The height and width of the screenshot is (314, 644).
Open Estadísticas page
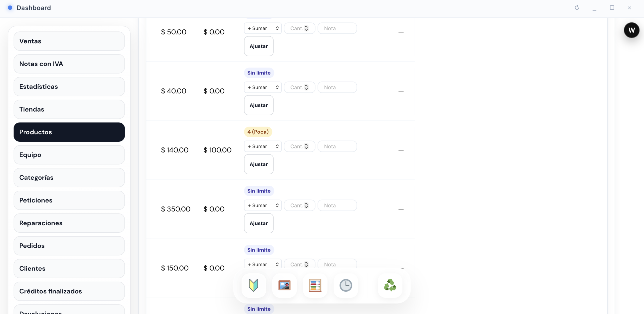(69, 87)
